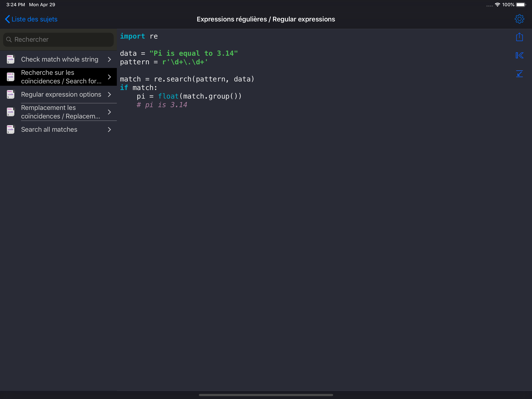Click the func code icon for 'Regular expression options'
This screenshot has width=532, height=399.
point(10,94)
